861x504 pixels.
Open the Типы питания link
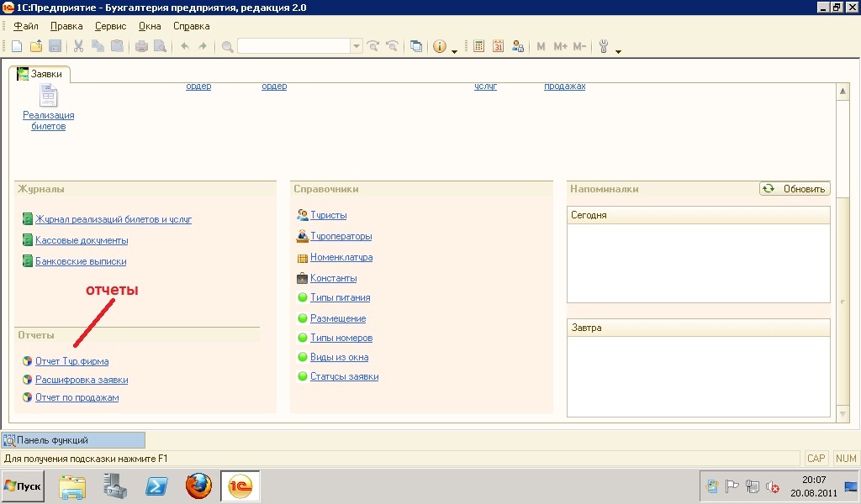(x=340, y=298)
